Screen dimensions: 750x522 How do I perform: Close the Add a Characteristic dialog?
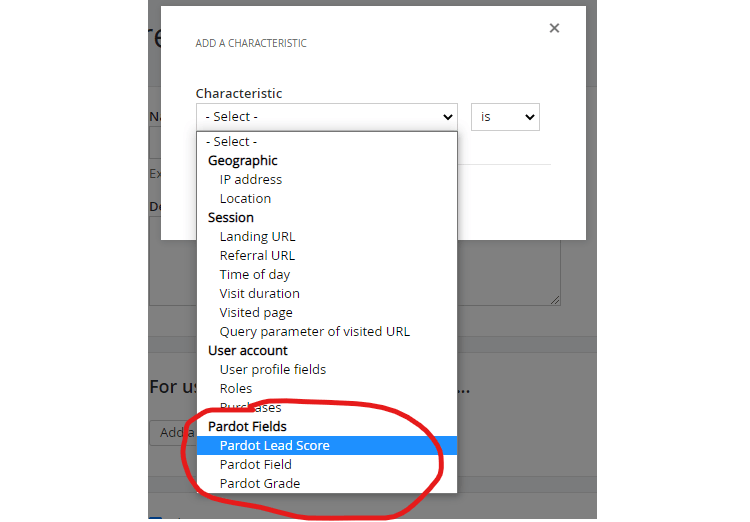[x=554, y=29]
